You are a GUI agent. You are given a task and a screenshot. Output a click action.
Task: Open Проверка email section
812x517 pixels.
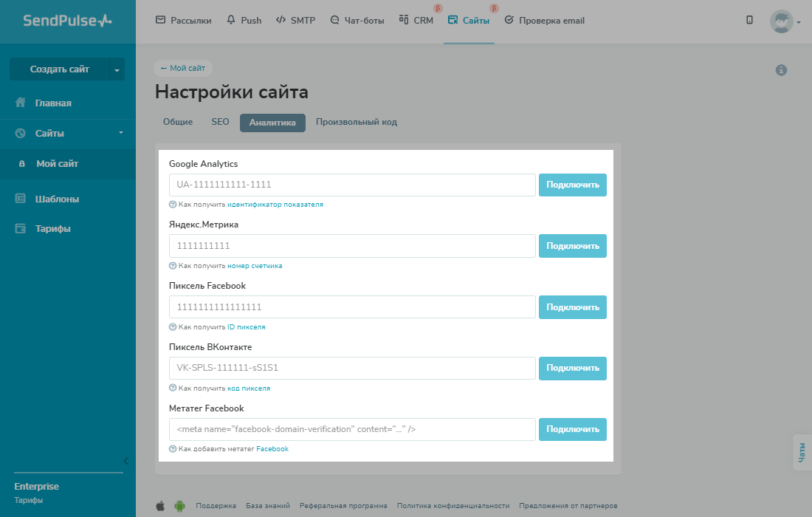click(x=544, y=20)
